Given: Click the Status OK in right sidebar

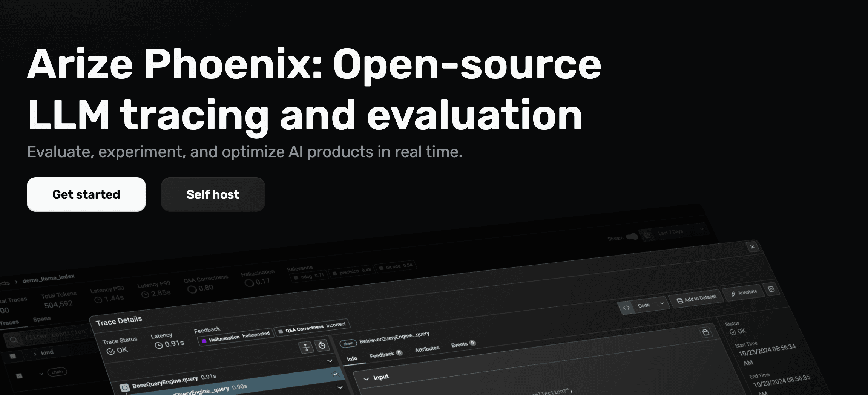Looking at the screenshot, I should [738, 332].
